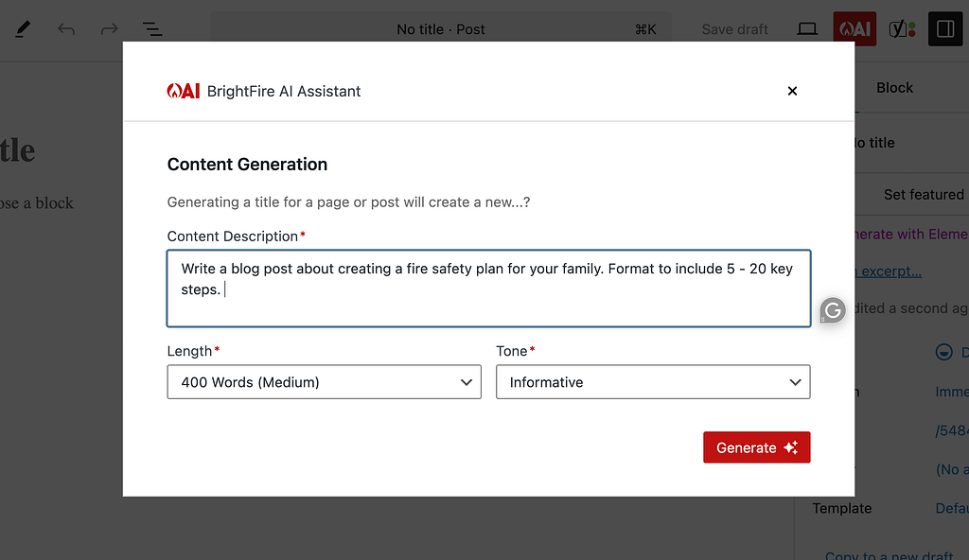Screen dimensions: 969x560
Task: Click the Redo arrow
Action: pos(109,29)
